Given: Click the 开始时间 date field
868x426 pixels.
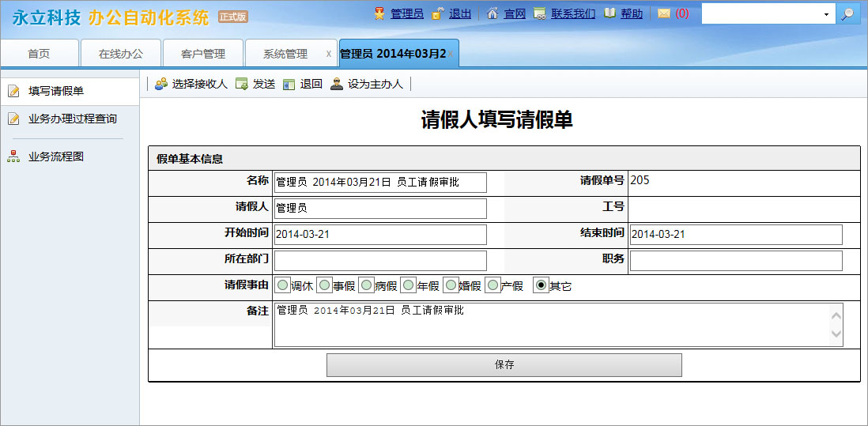Looking at the screenshot, I should [x=380, y=235].
